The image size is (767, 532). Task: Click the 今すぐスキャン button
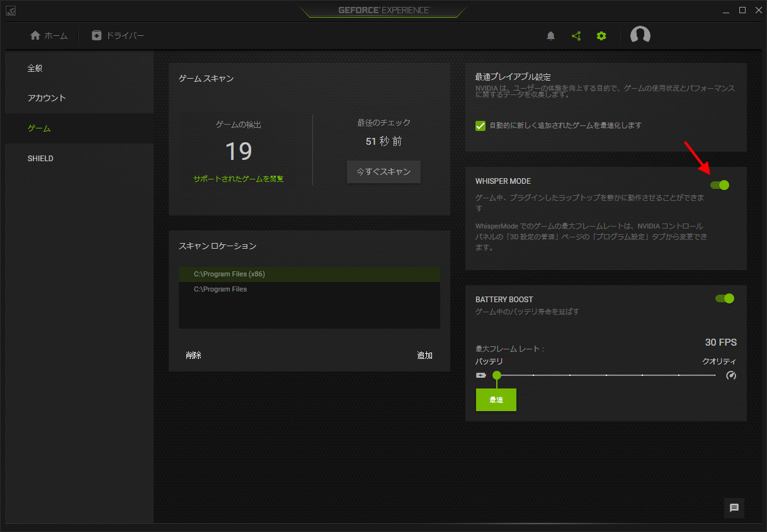pos(383,172)
